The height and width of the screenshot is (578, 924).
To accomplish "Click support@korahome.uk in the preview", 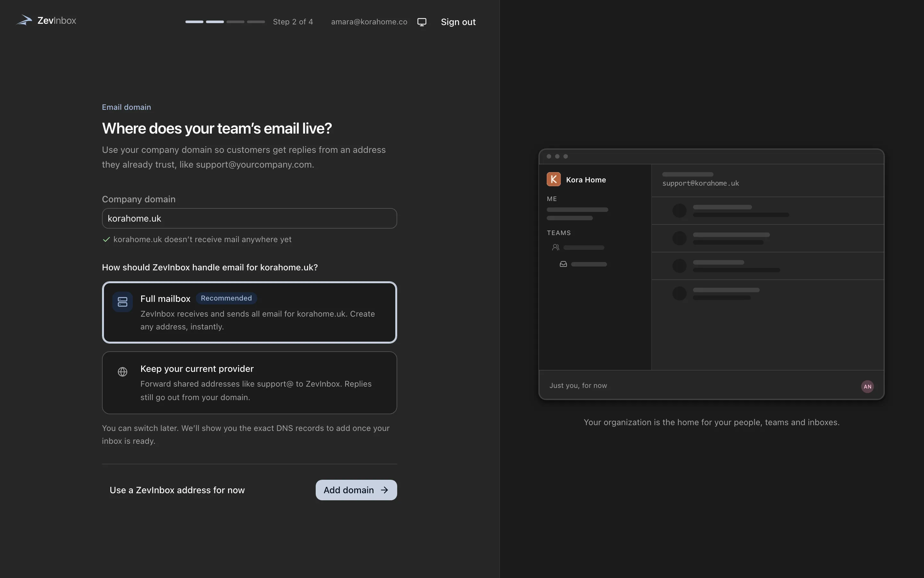I will (701, 183).
